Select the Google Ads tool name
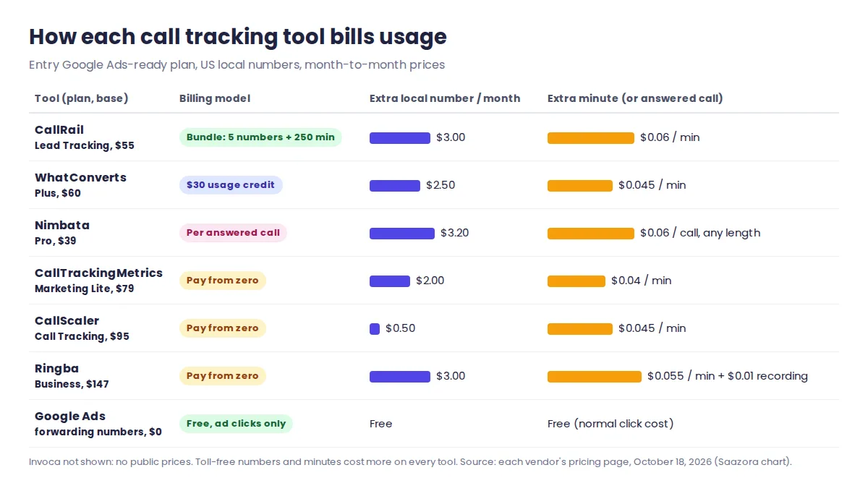Image resolution: width=868 pixels, height=491 pixels. pos(70,417)
